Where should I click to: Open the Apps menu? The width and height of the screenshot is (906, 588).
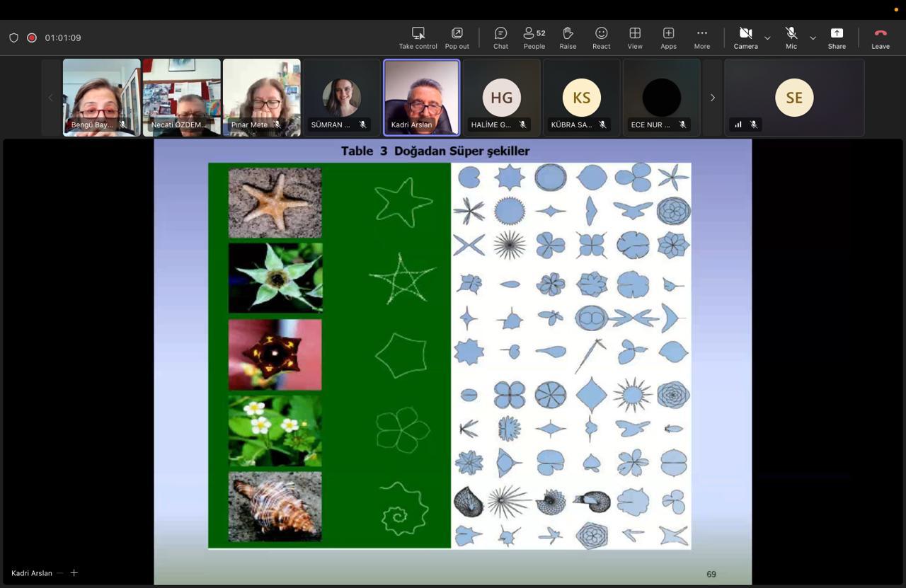click(x=668, y=38)
